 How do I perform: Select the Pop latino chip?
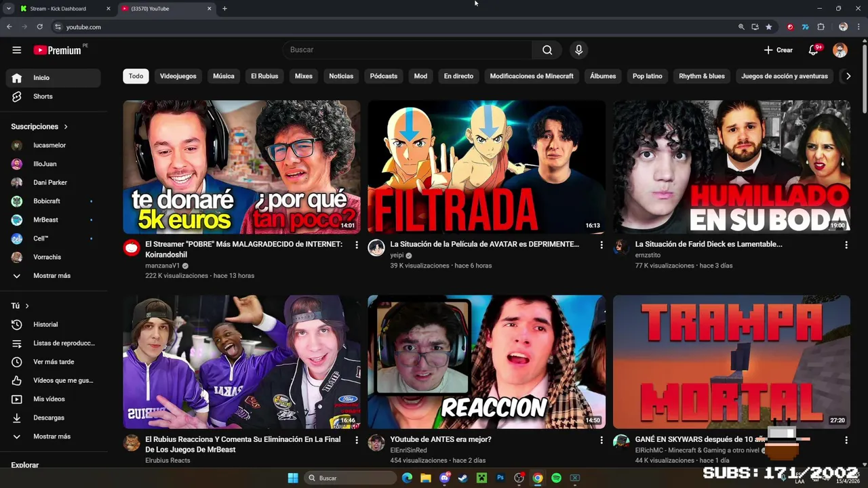click(x=647, y=76)
